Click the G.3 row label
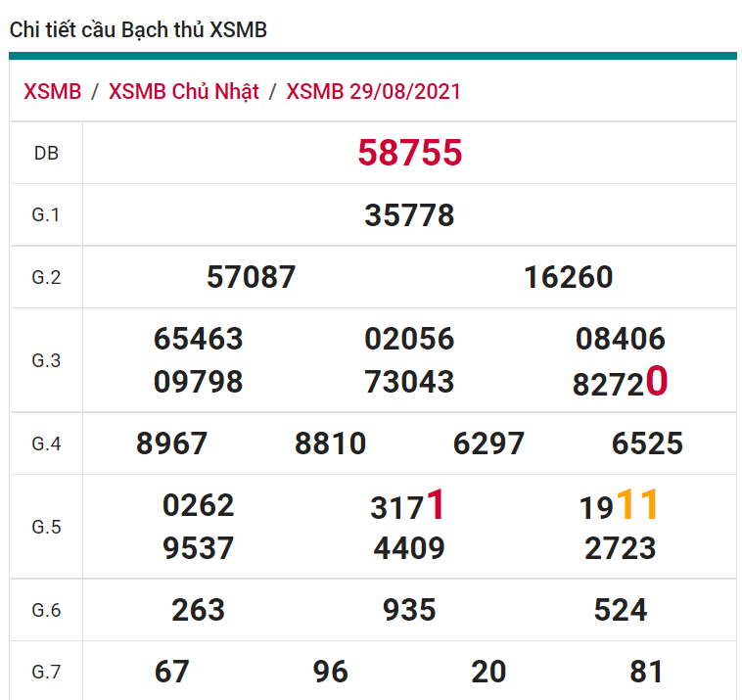This screenshot has height=700, width=742. (46, 360)
